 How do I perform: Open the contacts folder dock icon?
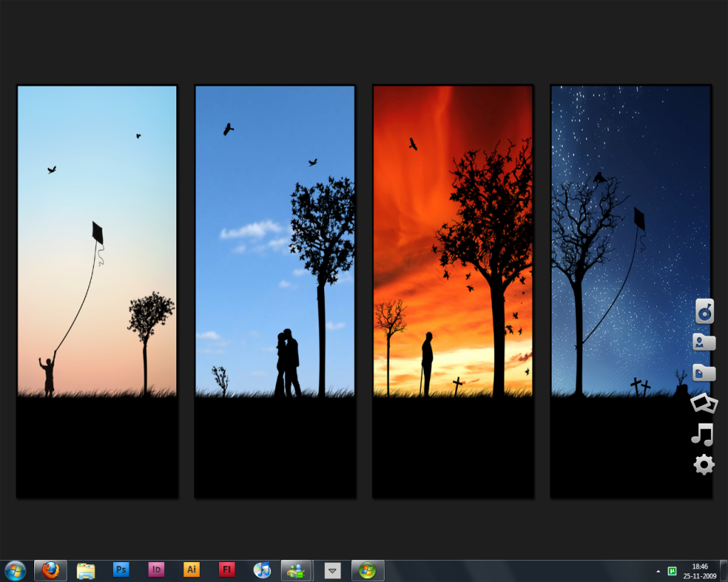tap(705, 342)
